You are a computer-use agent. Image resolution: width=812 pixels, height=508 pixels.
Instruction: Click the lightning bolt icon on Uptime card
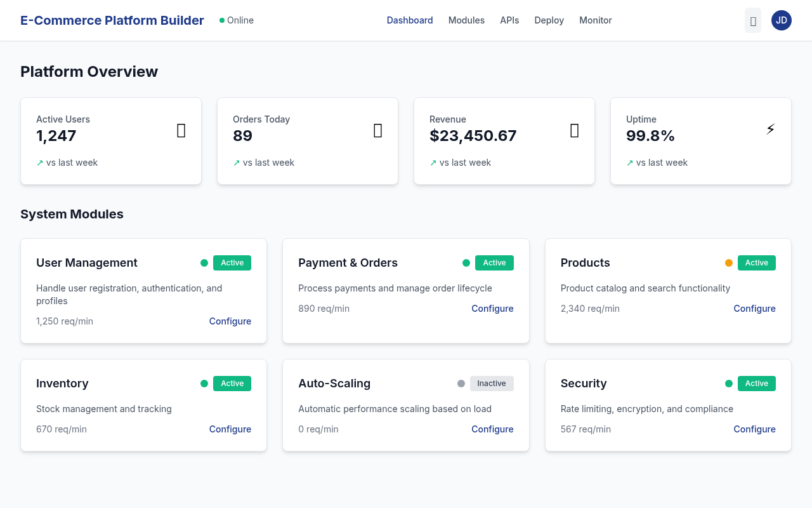(x=770, y=128)
